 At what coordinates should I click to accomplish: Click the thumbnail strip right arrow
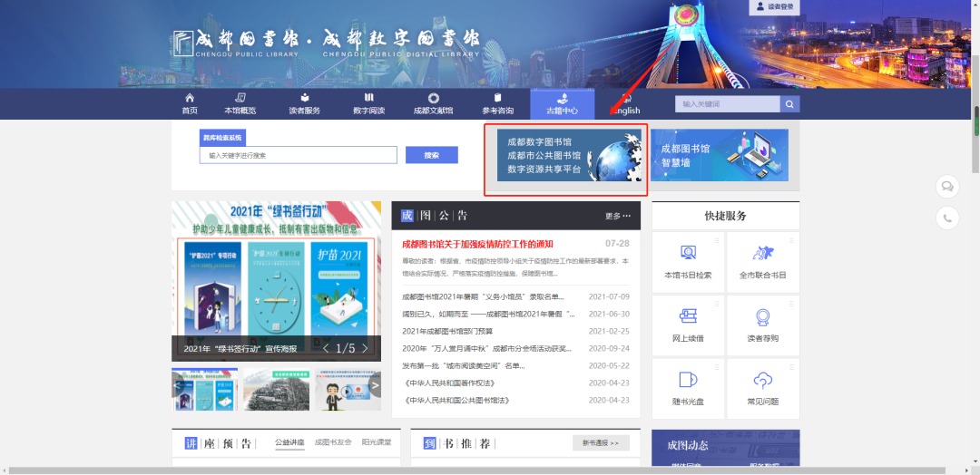click(375, 386)
